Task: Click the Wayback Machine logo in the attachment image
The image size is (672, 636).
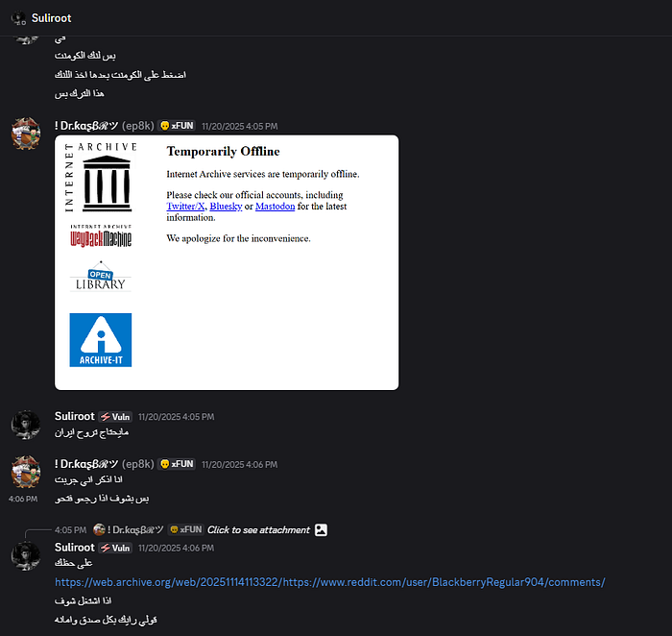Action: coord(101,235)
